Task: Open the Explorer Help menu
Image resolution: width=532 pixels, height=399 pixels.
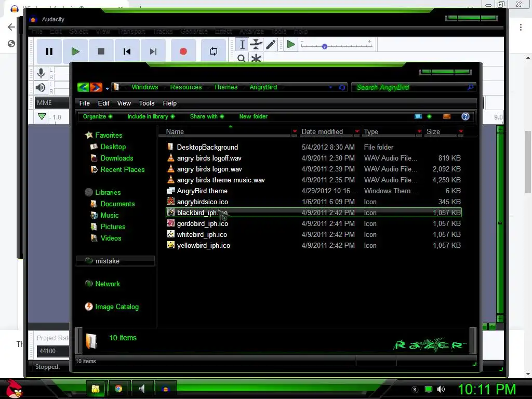Action: (170, 103)
